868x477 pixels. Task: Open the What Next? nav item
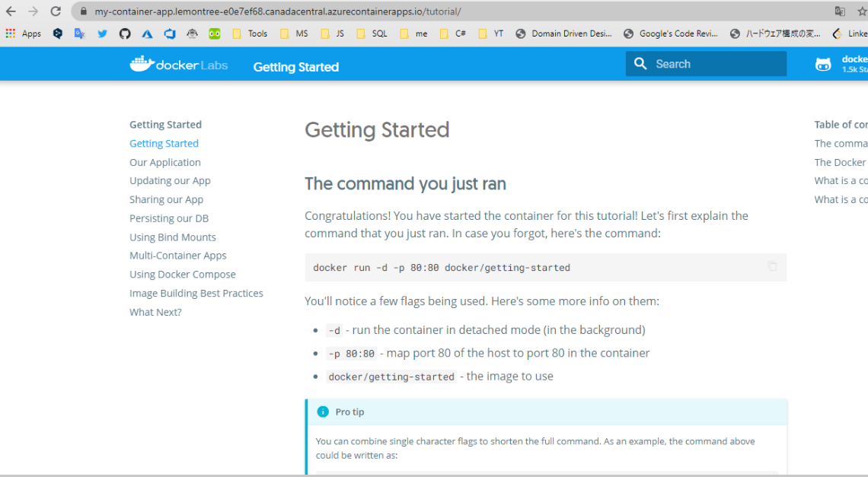point(155,312)
